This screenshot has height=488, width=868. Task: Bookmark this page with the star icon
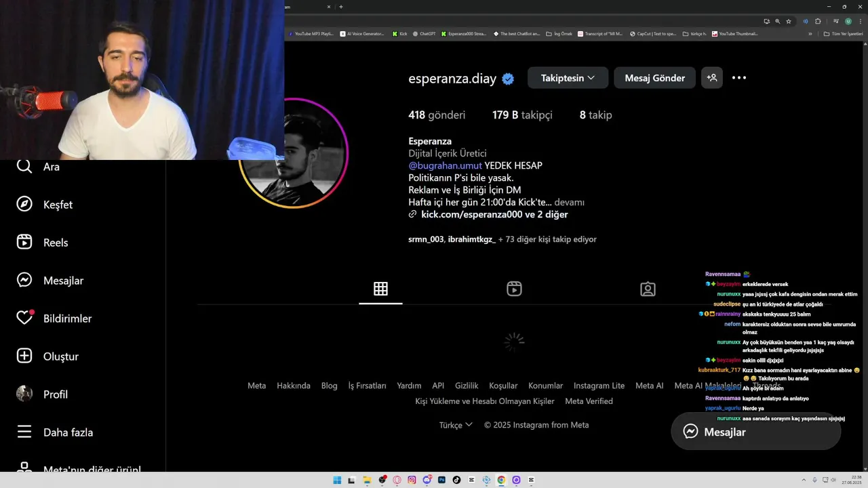pos(789,21)
